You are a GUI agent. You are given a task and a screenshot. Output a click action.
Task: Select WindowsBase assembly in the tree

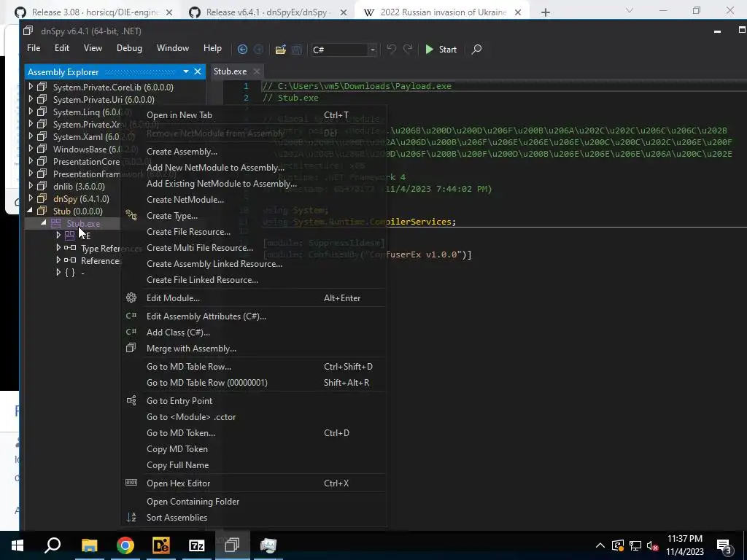[x=86, y=149]
